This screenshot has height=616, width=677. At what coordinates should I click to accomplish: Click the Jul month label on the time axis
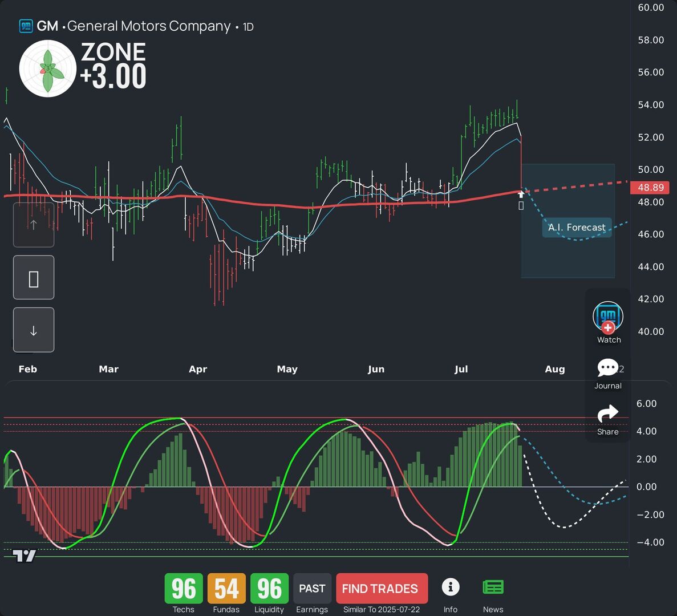(x=461, y=369)
